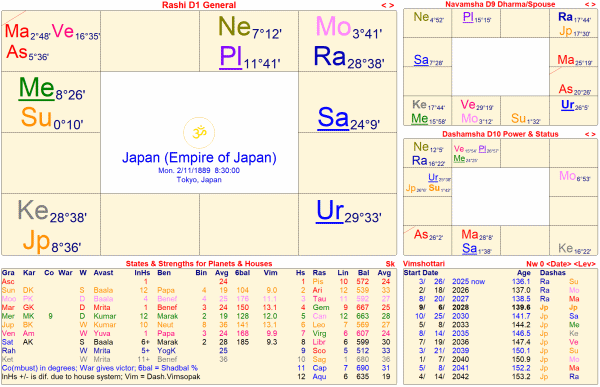Click the <Date> option in Vimshottari header
This screenshot has width=600, height=387.
click(x=558, y=264)
